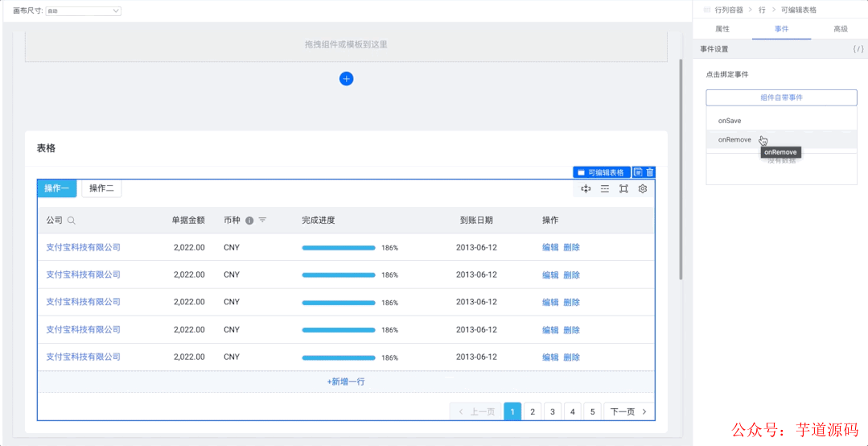868x446 pixels.
Task: Go to page 5 in pagination
Action: [x=592, y=411]
